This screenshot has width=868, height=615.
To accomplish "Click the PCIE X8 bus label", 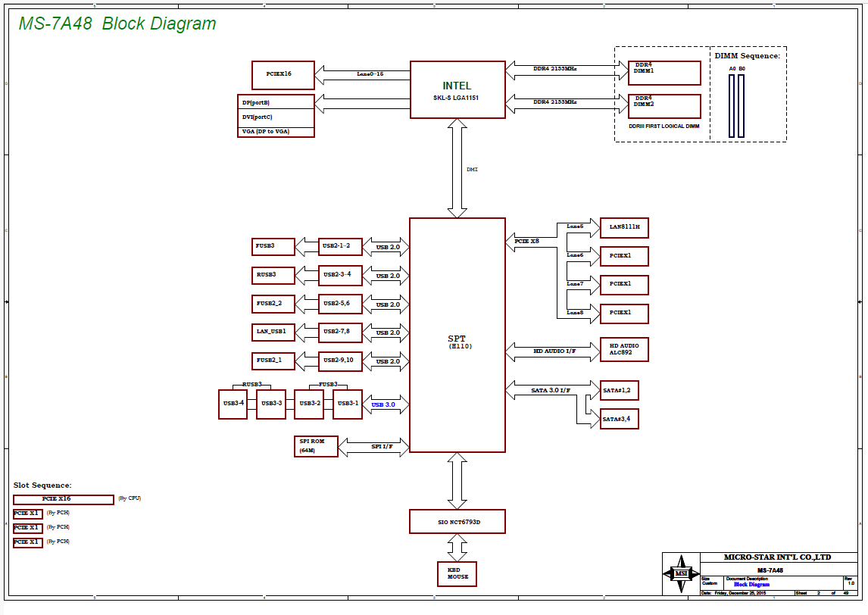I will [526, 242].
